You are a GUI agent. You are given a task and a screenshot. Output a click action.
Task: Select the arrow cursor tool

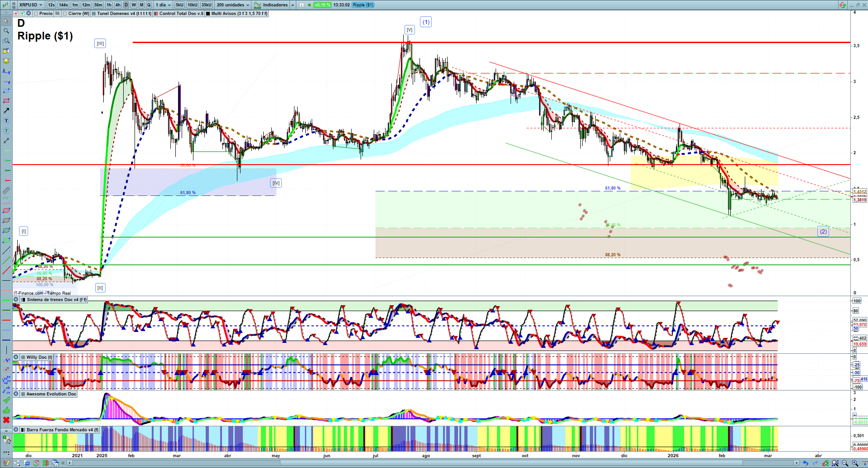click(6, 21)
